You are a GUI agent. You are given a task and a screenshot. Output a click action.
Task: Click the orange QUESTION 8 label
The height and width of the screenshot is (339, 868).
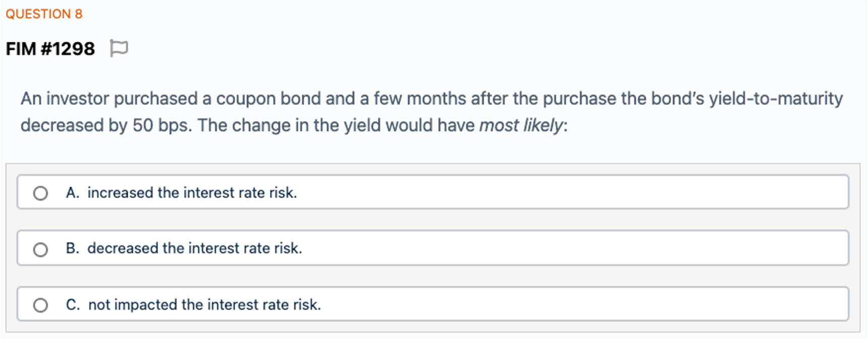44,14
